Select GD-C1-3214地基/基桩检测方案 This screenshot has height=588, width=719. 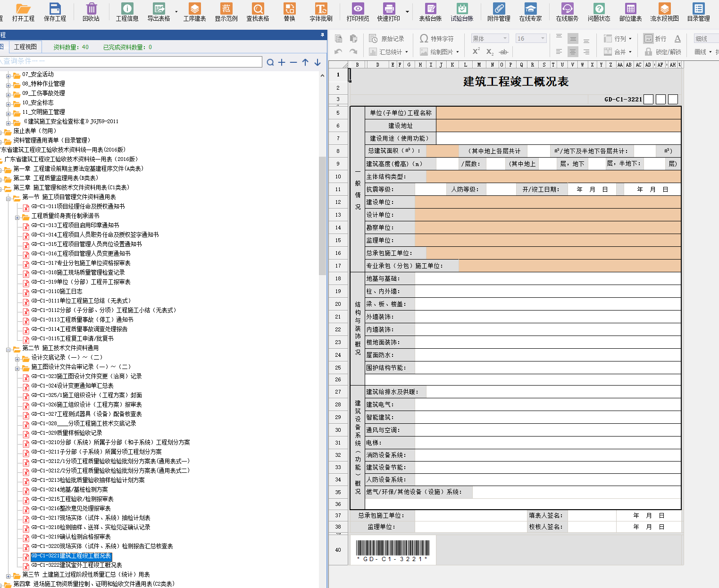pos(69,490)
